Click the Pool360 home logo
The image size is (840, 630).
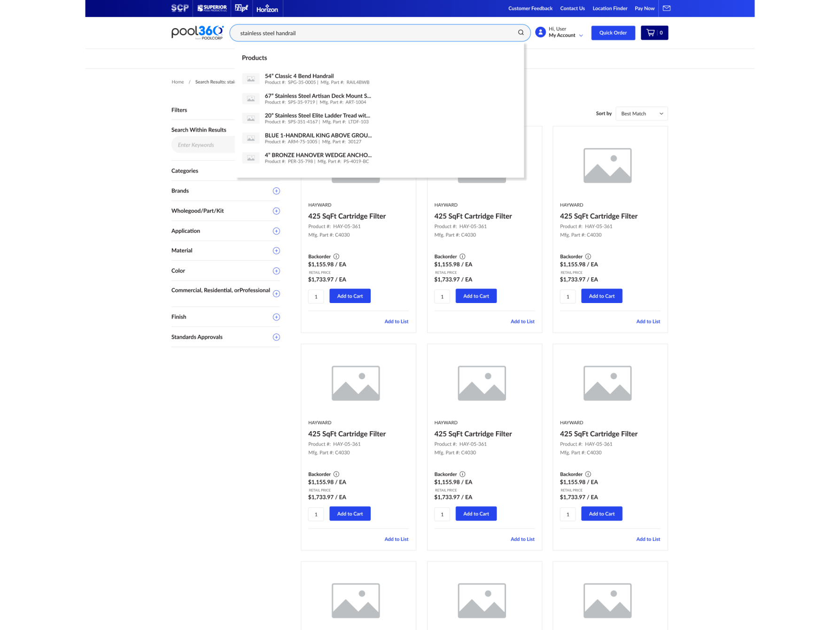point(197,32)
